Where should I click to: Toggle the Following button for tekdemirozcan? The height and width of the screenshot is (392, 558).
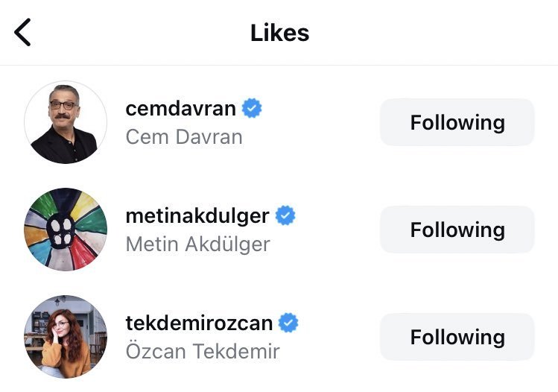click(x=457, y=337)
